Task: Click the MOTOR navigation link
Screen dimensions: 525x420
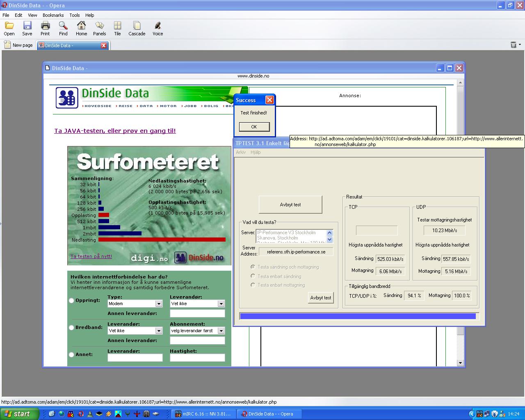Action: tap(167, 106)
